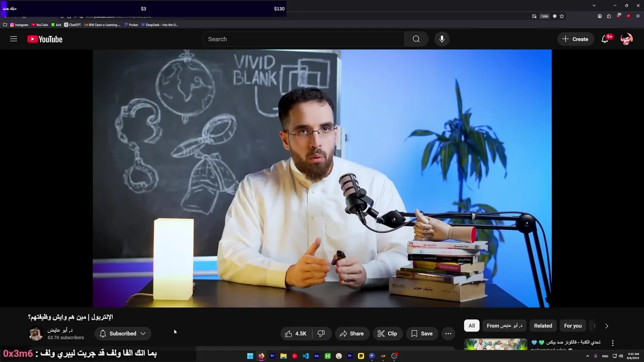Open After Effects from taskbar

(316, 356)
